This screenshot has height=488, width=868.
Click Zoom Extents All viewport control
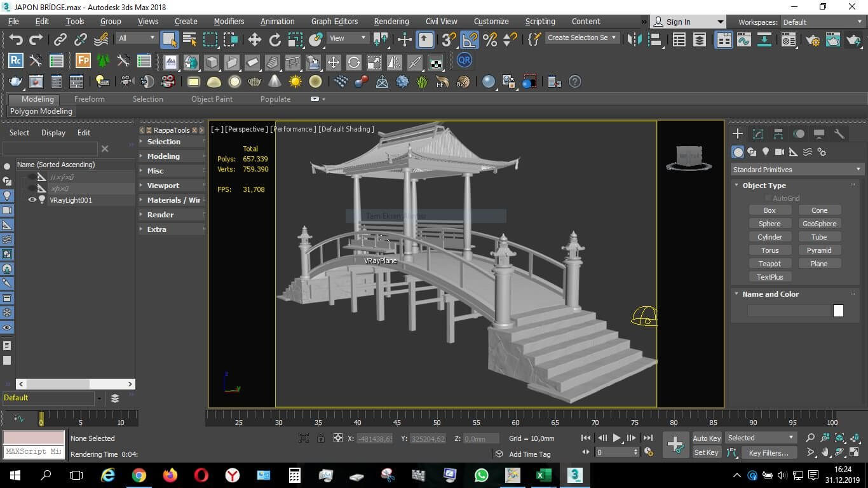coord(840,438)
